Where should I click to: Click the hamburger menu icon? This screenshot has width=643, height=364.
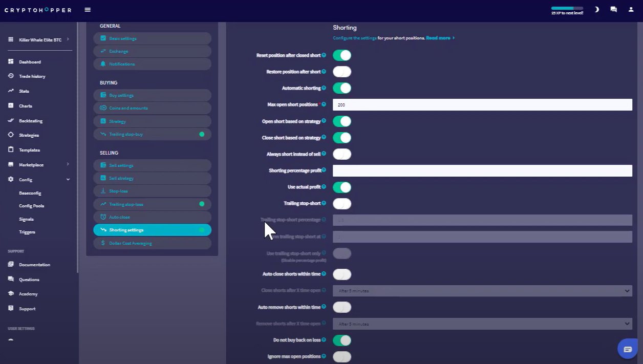88,10
